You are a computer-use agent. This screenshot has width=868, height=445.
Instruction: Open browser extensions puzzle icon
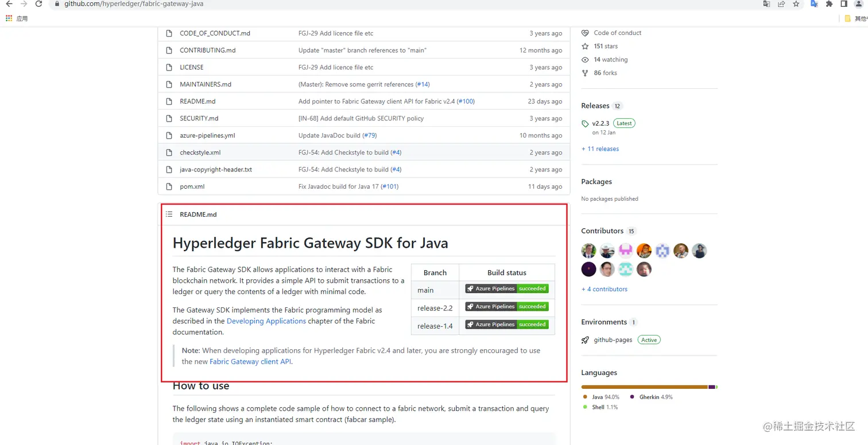tap(829, 4)
